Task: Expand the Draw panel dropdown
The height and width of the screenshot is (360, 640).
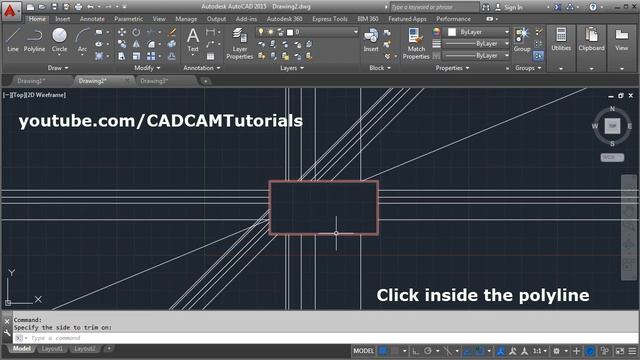Action: [58, 68]
